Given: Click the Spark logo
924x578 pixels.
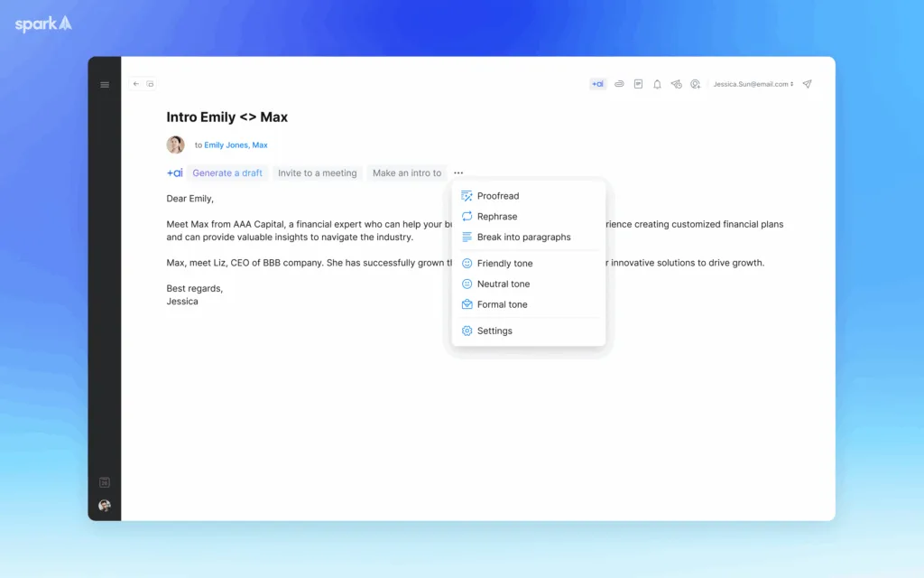Looking at the screenshot, I should (x=42, y=24).
